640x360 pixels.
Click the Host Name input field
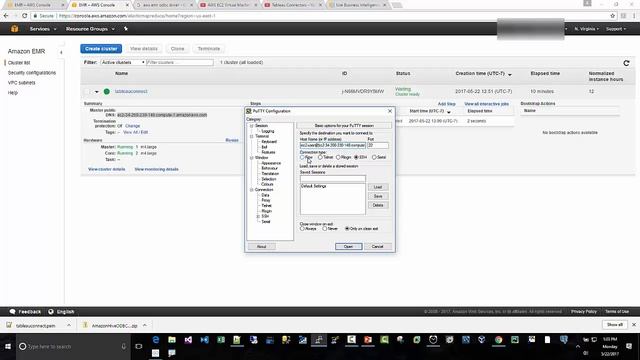[x=333, y=145]
